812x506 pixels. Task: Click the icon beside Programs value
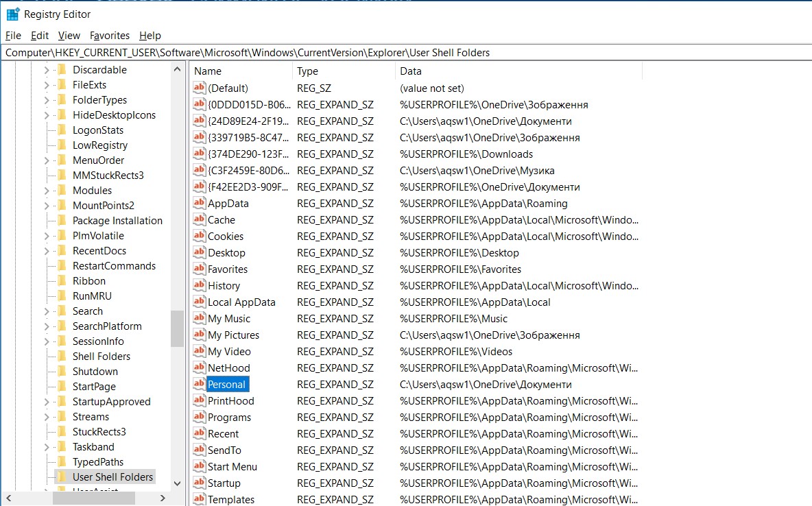pyautogui.click(x=200, y=417)
